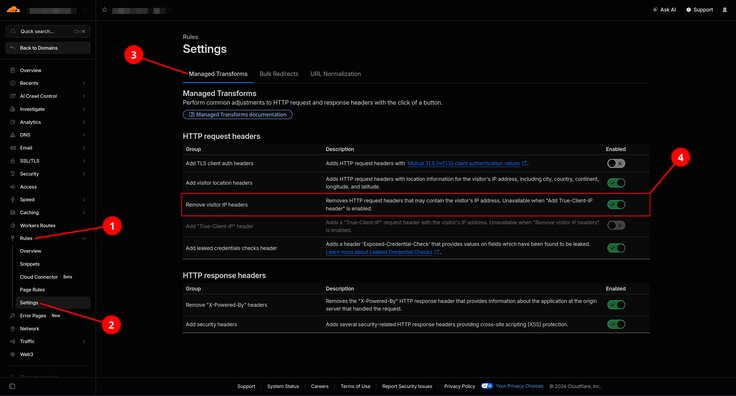Click the Speed lightning icon
736x396 pixels.
(13, 199)
